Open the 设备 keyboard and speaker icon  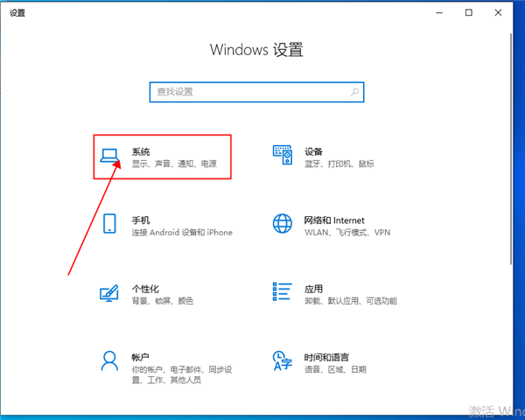283,155
